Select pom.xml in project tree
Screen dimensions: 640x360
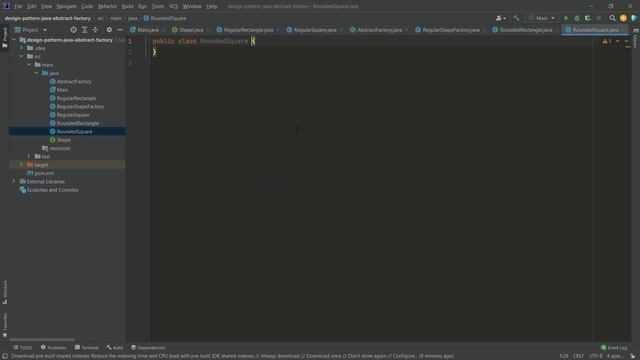pos(44,173)
